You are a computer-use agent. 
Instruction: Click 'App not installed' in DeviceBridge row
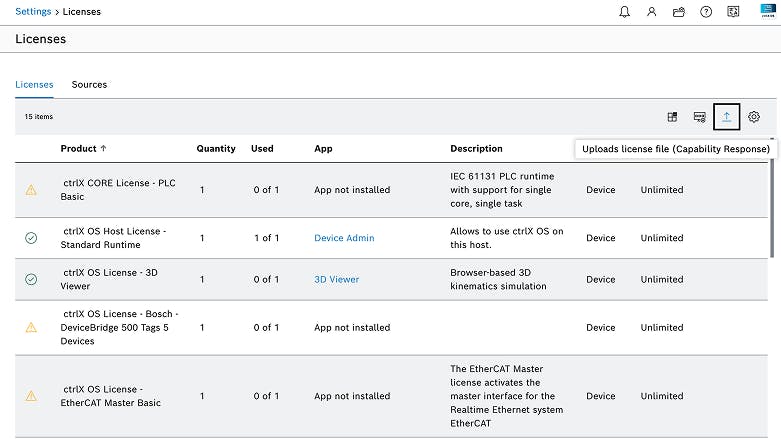click(352, 327)
